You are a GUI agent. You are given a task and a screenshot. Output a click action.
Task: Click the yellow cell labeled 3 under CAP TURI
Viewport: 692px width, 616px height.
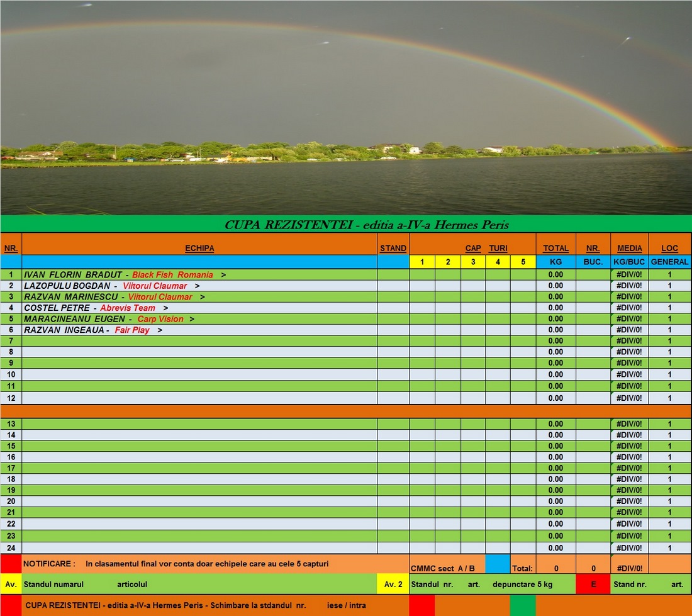coord(473,262)
